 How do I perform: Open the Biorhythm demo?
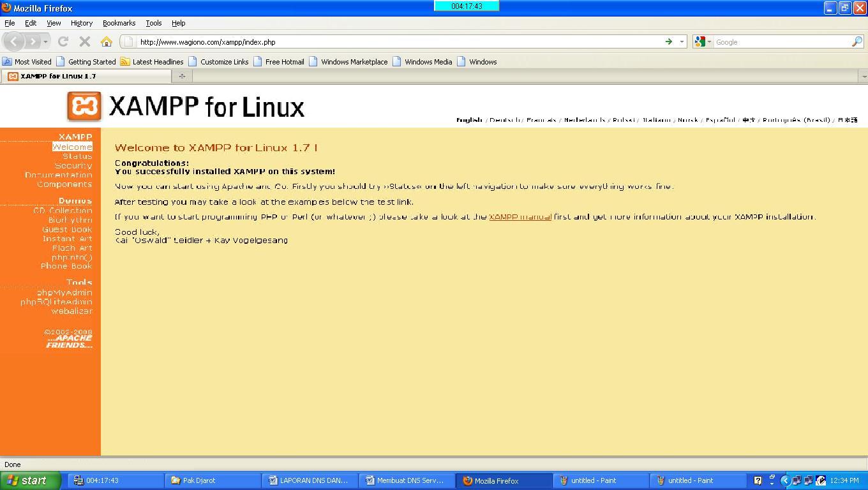pos(70,220)
